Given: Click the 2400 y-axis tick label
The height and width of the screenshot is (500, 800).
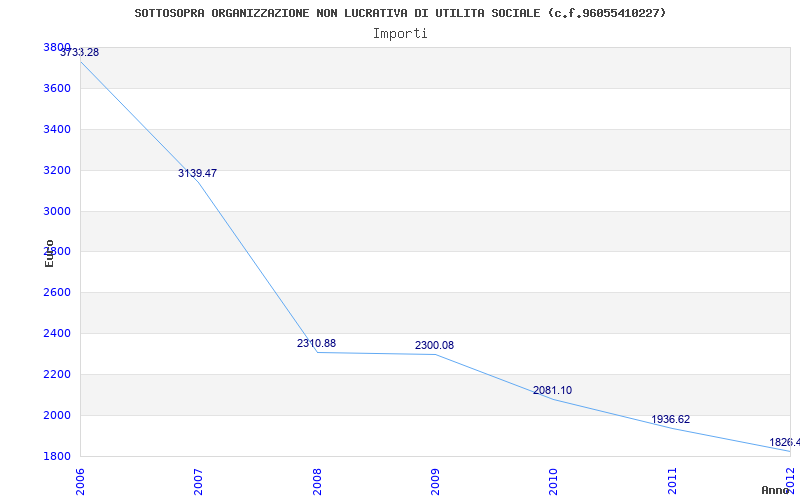Looking at the screenshot, I should (57, 333).
